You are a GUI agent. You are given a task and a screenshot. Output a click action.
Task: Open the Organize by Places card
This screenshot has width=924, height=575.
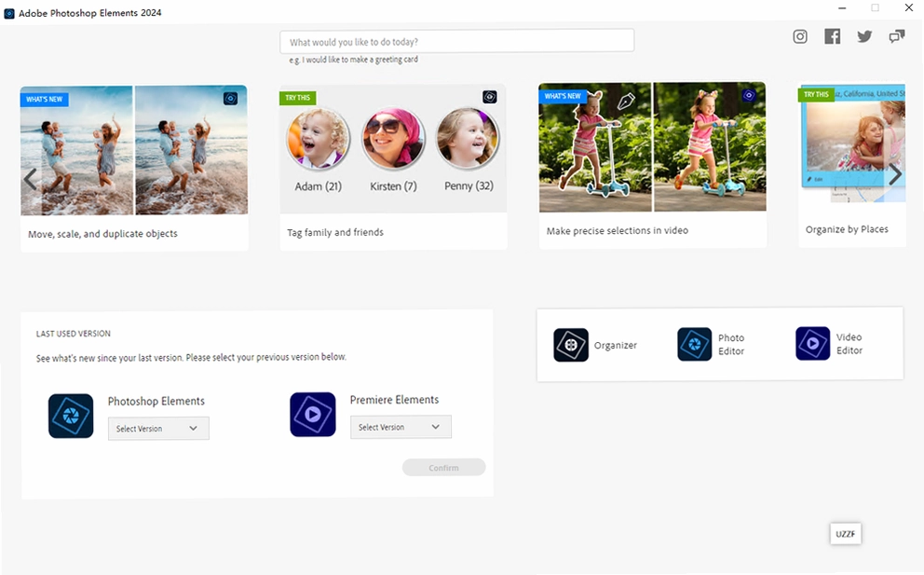tap(852, 163)
